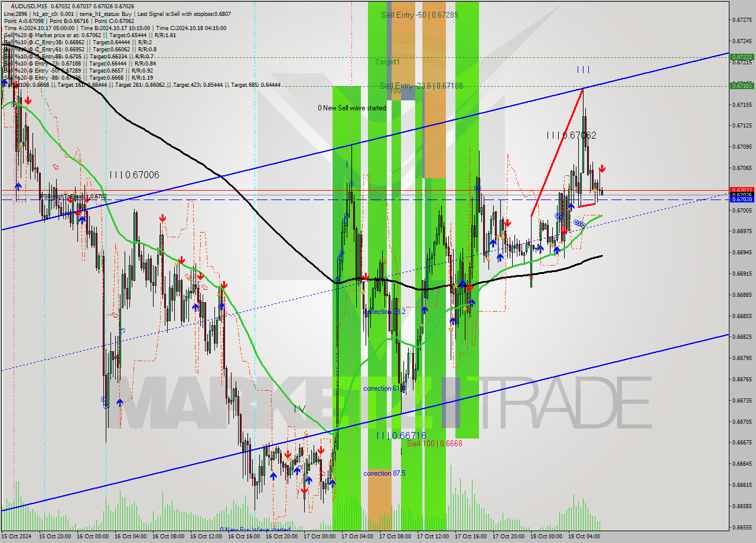Screen dimensions: 756x543
Task: Select the 0.66705 price axis value
Action: pyautogui.click(x=742, y=421)
